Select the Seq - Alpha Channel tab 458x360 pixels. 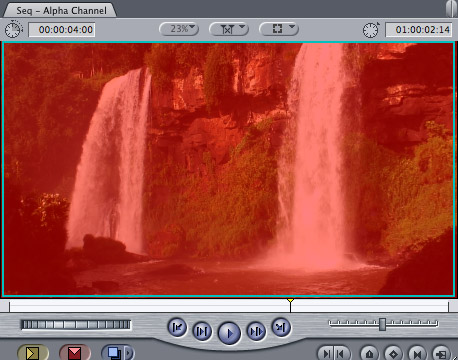61,11
